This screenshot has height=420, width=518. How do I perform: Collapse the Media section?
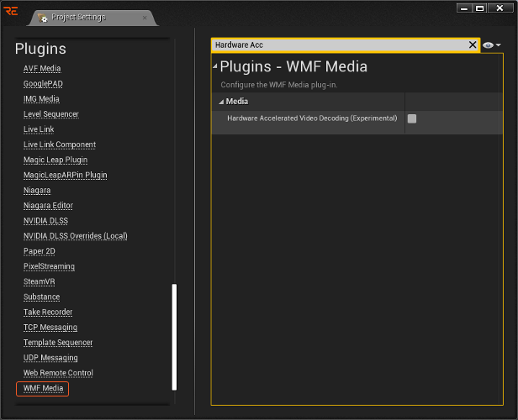(x=222, y=102)
